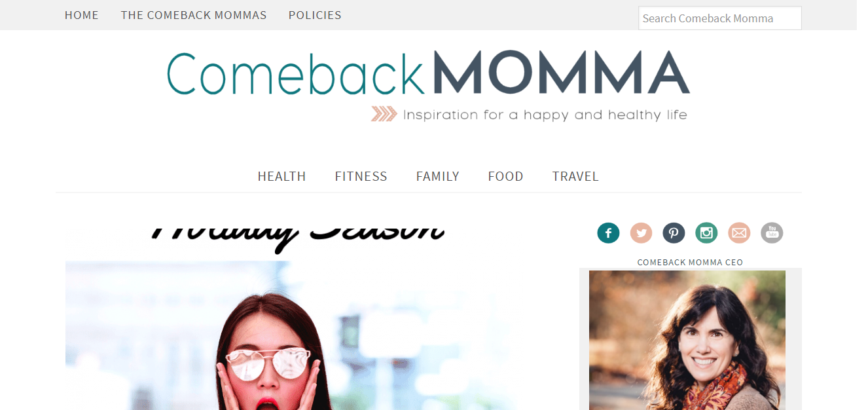Open The Comeback Mommas menu item
This screenshot has height=410, width=868.
pyautogui.click(x=194, y=15)
